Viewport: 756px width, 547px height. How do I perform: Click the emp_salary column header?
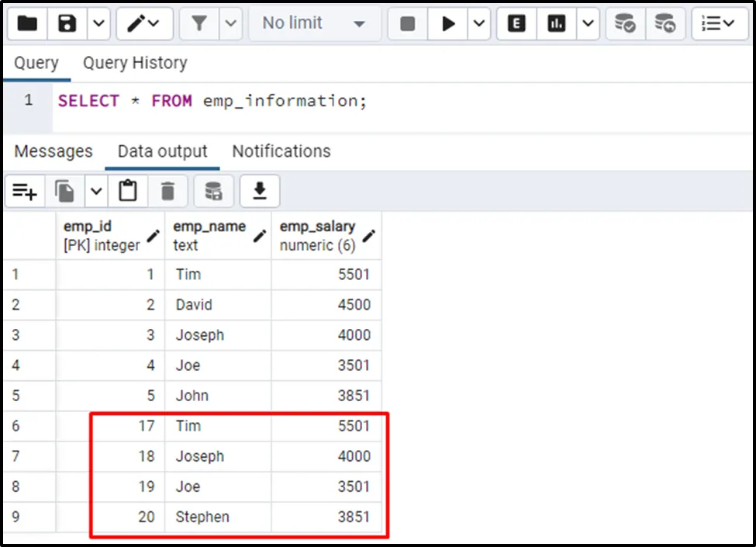click(317, 235)
